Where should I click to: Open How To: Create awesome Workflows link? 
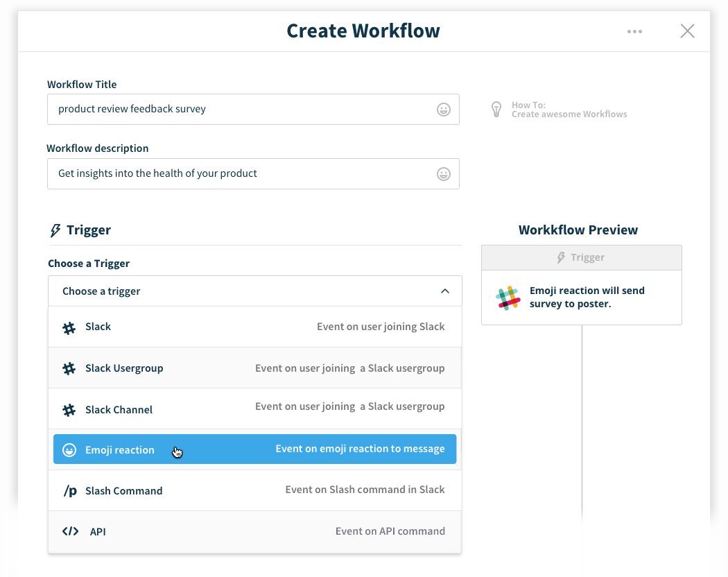[x=569, y=110]
